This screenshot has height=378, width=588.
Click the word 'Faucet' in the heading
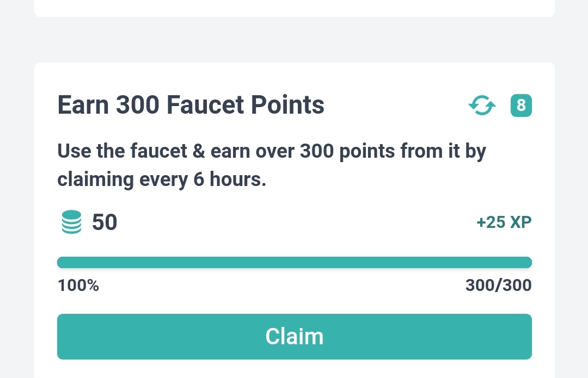point(205,104)
